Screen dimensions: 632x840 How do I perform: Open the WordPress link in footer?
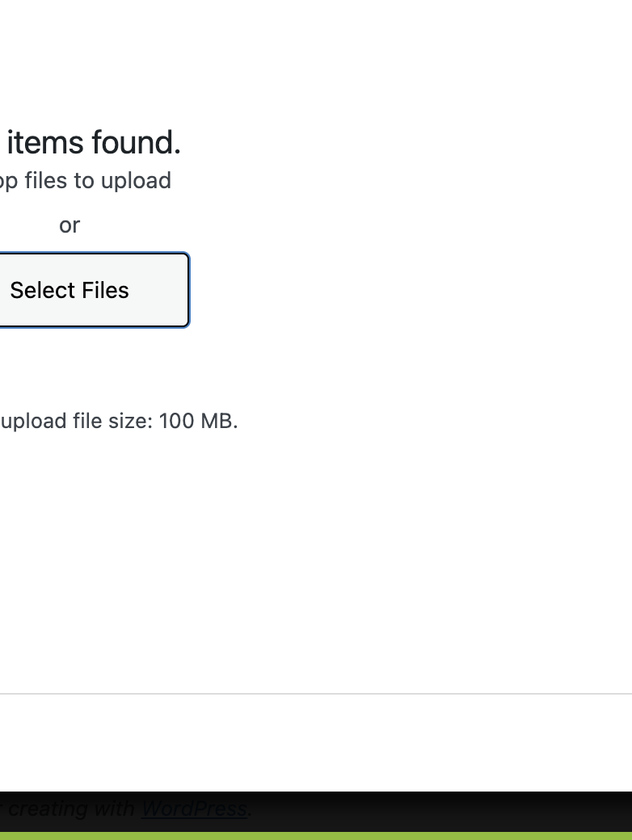tap(193, 808)
